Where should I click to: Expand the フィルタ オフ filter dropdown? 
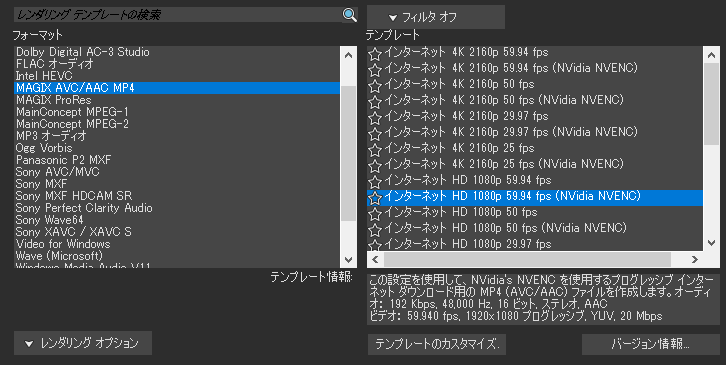point(436,18)
